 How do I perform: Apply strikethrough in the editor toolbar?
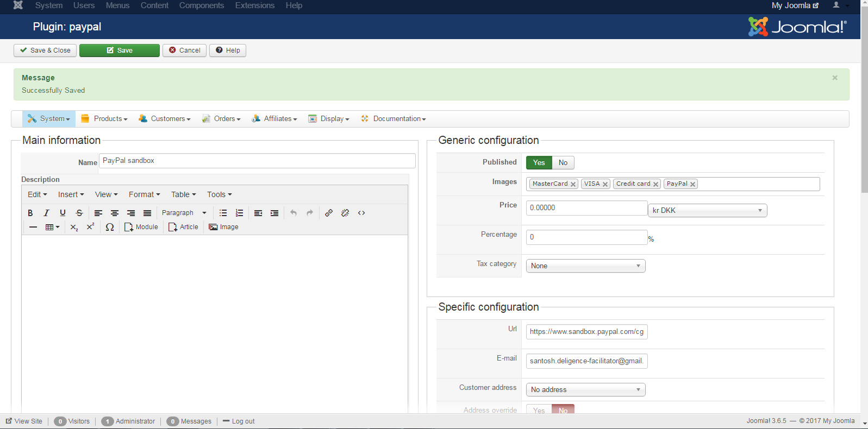79,213
